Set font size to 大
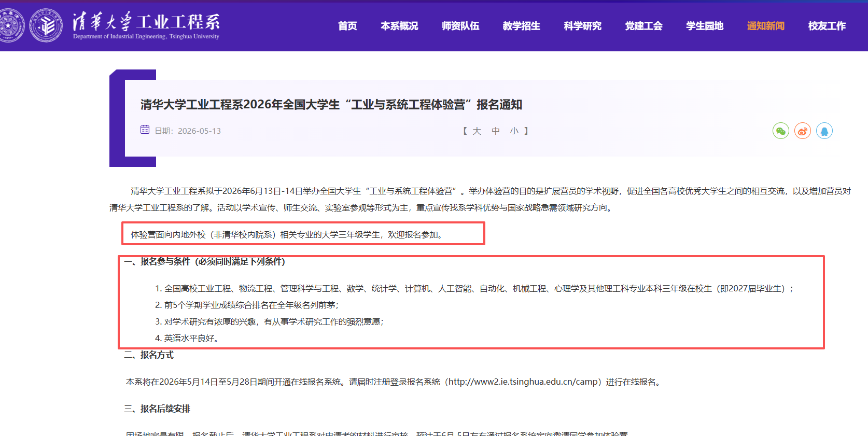The width and height of the screenshot is (868, 436). 477,131
